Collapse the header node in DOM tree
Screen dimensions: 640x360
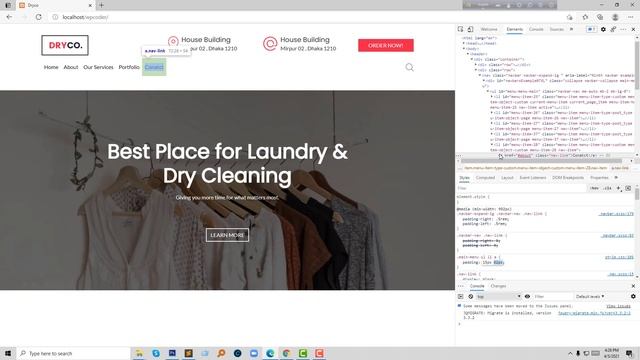pos(468,54)
